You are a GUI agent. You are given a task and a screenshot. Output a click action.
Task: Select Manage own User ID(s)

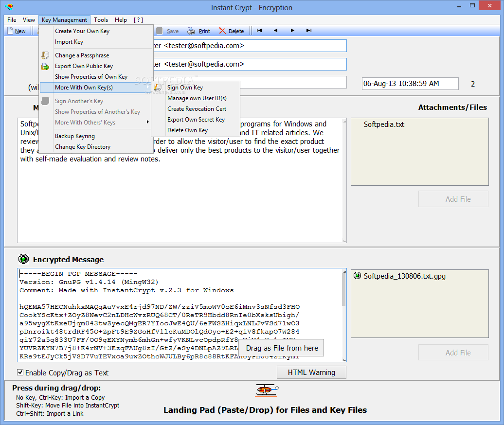(197, 98)
